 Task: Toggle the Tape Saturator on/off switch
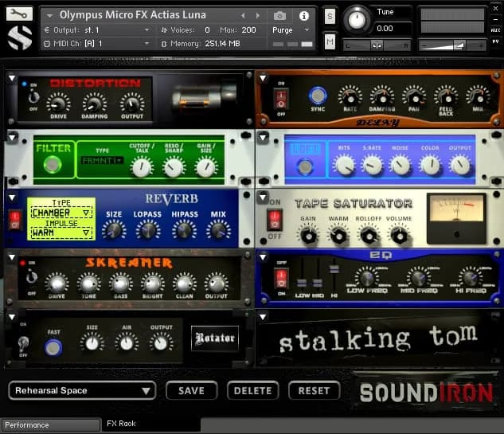[x=275, y=220]
